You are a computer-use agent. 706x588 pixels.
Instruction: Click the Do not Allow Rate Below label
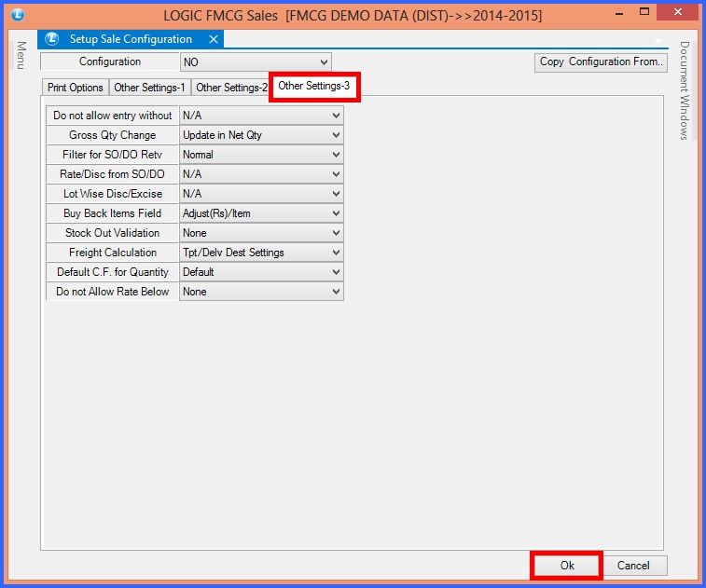point(112,292)
